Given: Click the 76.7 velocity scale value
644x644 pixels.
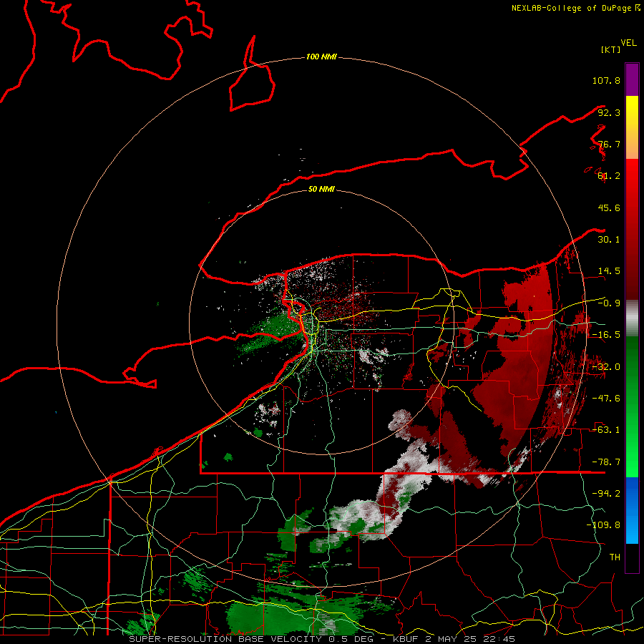Looking at the screenshot, I should pos(609,144).
